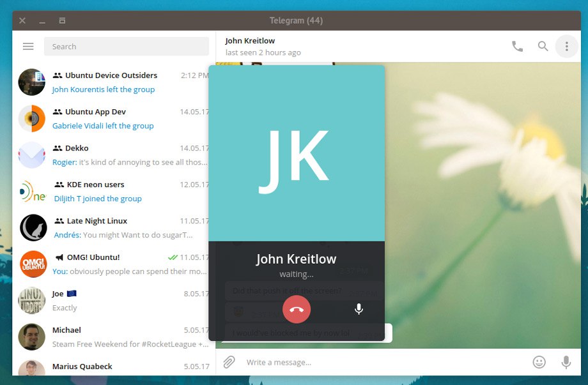The image size is (588, 385).
Task: Close the Telegram window
Action: tap(22, 20)
